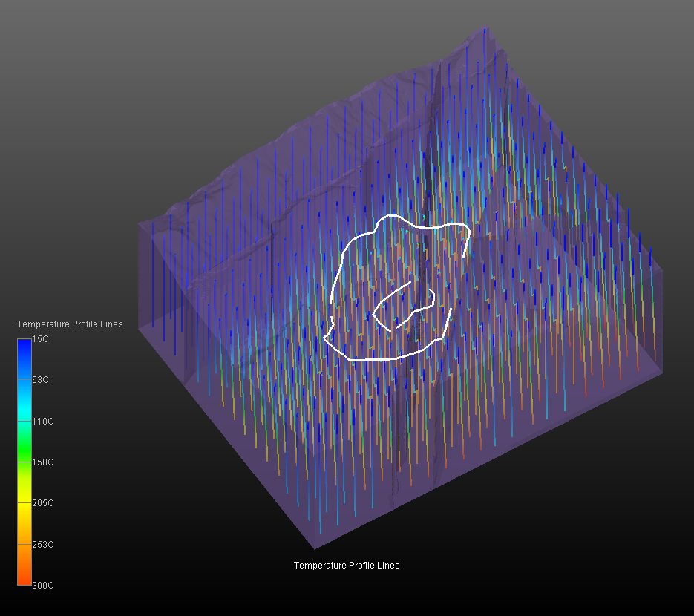Select the 253C legend label
Viewport: 694px width, 616px height.
tap(42, 545)
